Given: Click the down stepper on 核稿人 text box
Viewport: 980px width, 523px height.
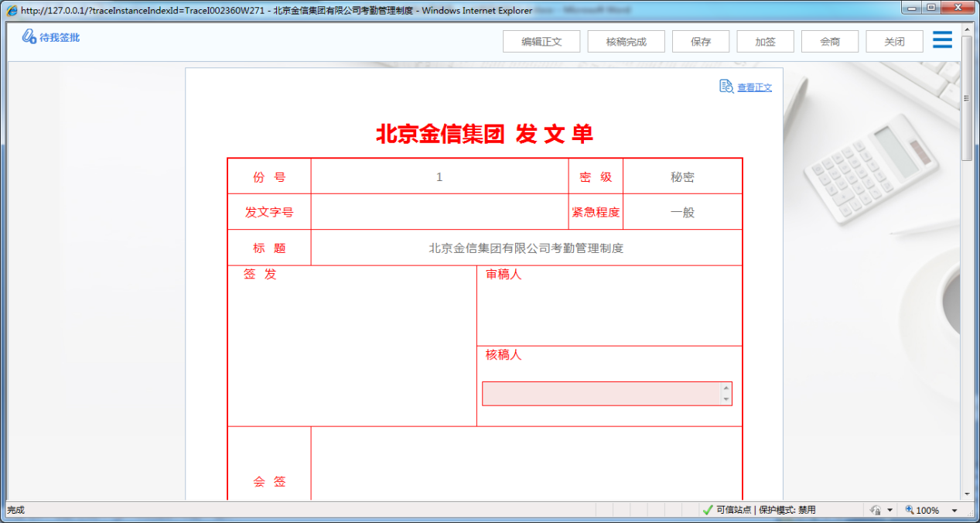Looking at the screenshot, I should point(724,398).
